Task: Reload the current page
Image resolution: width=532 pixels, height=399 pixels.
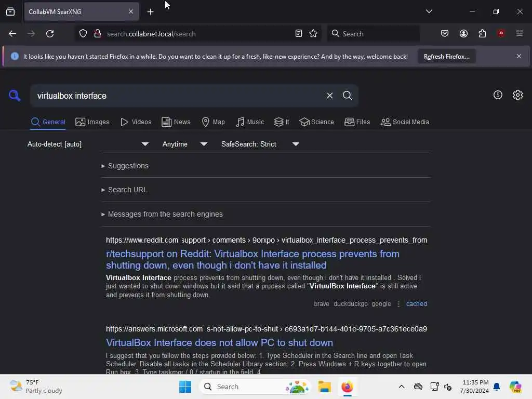Action: (x=50, y=34)
